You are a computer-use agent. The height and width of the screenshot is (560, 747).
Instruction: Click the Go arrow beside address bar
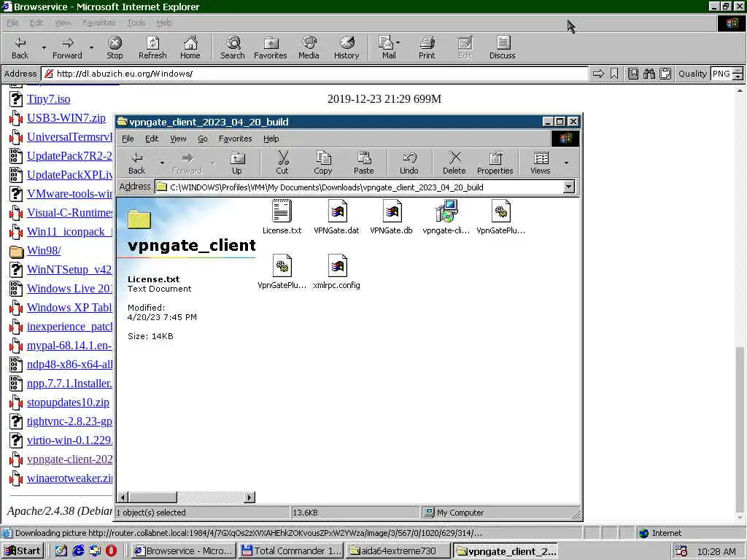coord(598,74)
